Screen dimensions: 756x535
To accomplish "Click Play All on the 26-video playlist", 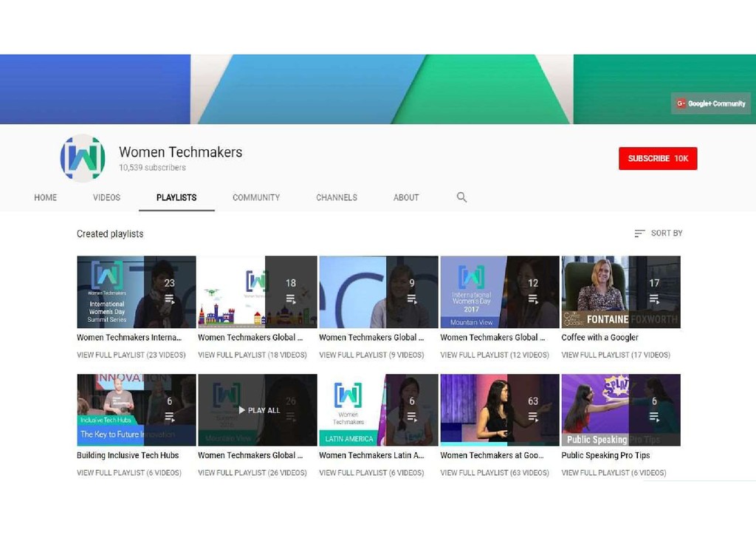I will coord(259,410).
